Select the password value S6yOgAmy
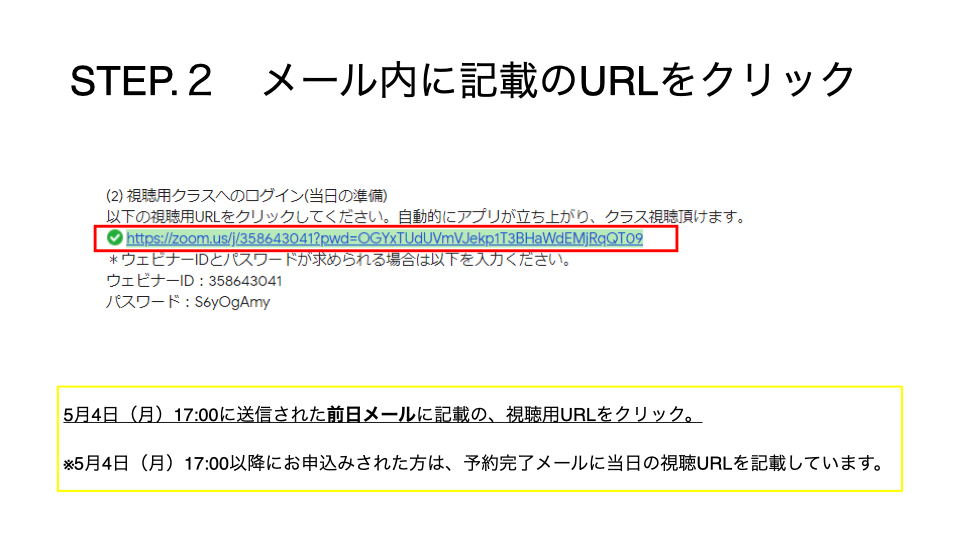The height and width of the screenshot is (540, 960). pos(232,302)
